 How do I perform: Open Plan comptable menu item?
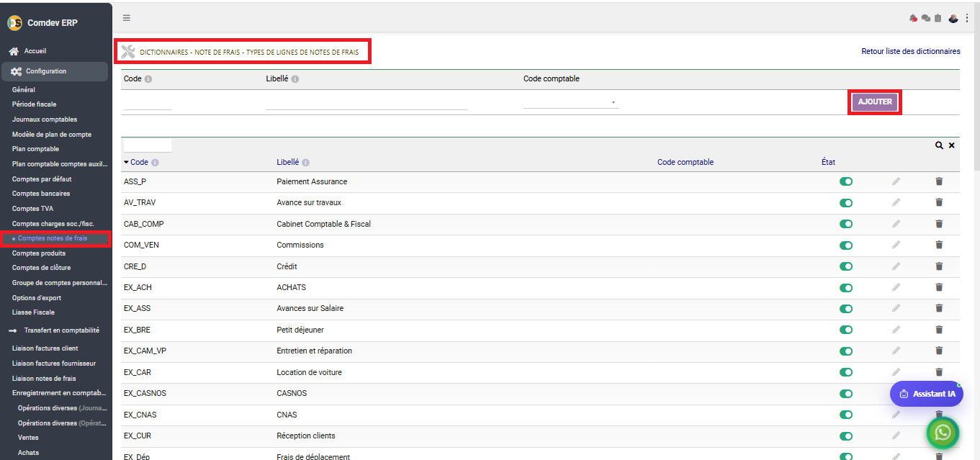click(x=35, y=149)
